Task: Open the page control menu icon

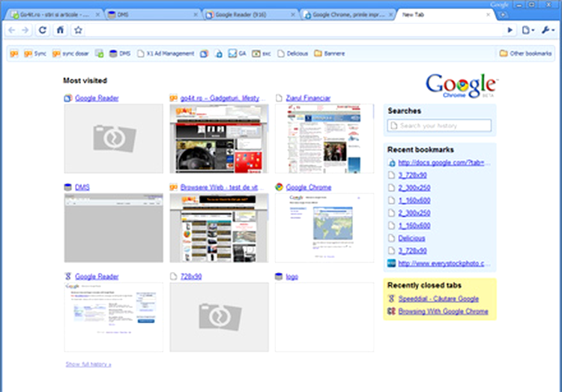Action: tap(528, 30)
